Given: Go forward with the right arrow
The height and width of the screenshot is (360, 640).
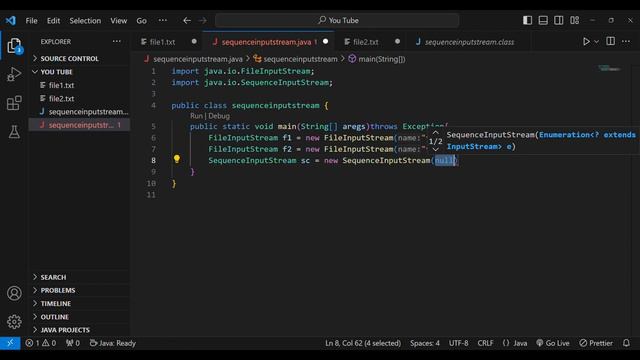Looking at the screenshot, I should tap(202, 20).
